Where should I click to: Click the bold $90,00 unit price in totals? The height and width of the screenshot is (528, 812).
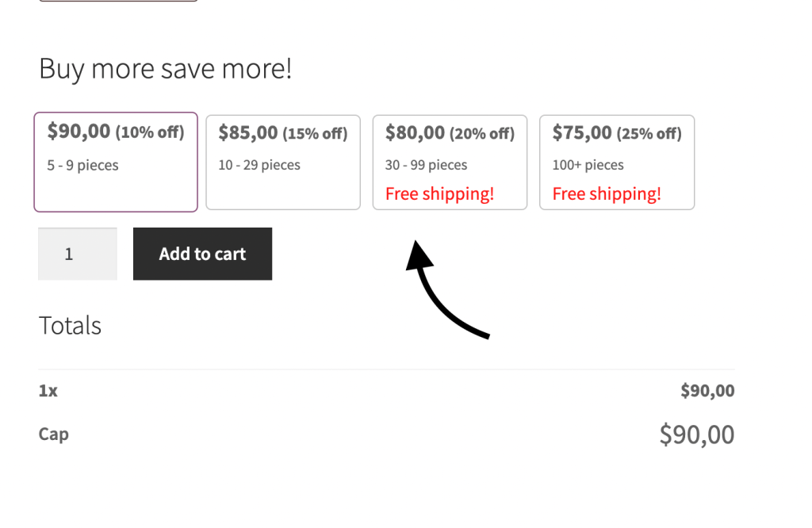pyautogui.click(x=707, y=391)
